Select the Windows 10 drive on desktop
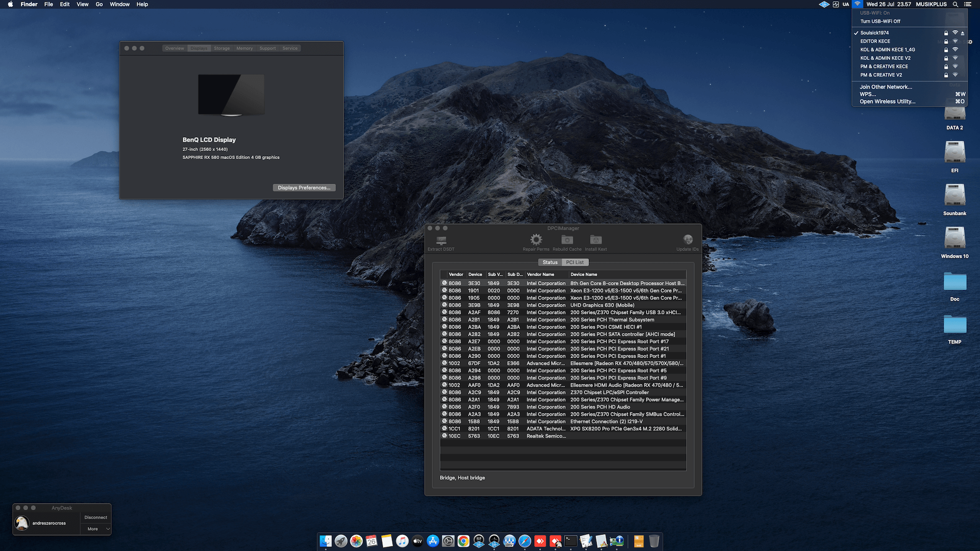 [x=954, y=242]
